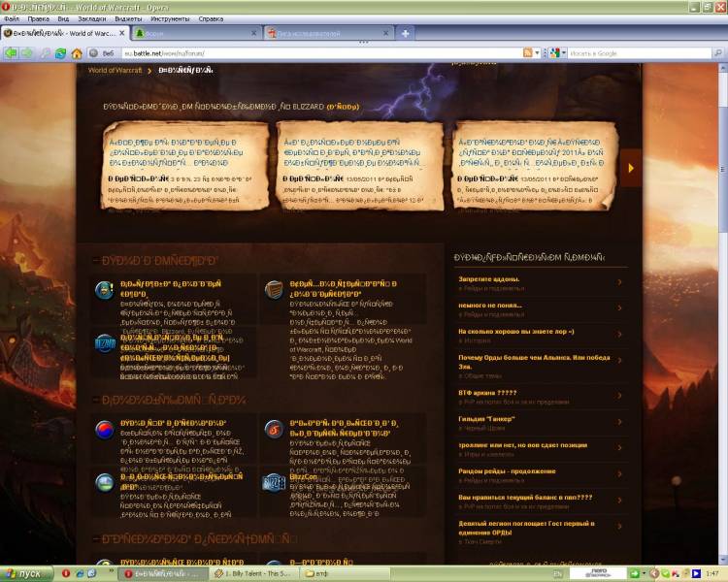Focus the Google search field
The width and height of the screenshot is (728, 582).
pos(640,53)
